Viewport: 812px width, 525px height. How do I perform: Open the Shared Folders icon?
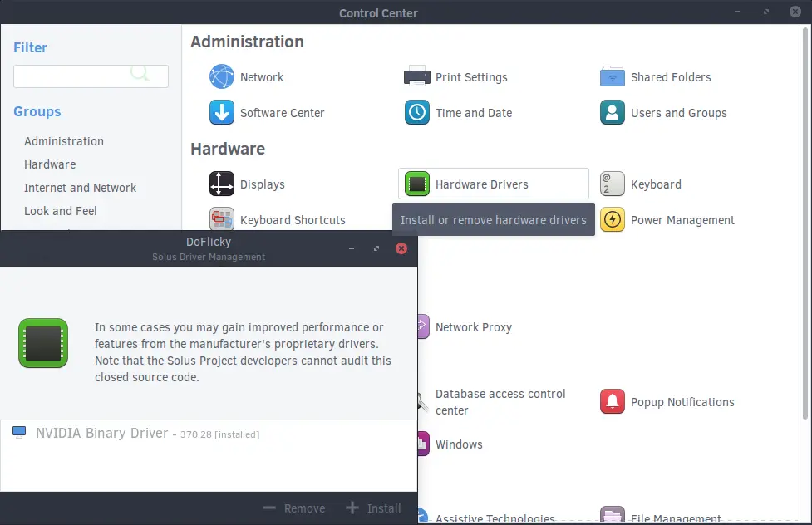click(x=612, y=76)
